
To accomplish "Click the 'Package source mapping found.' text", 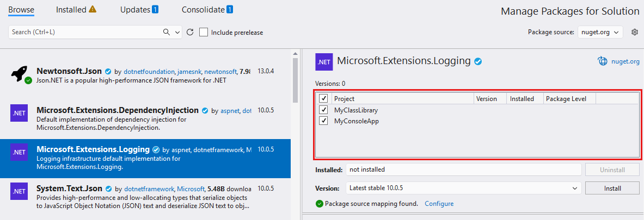I will point(371,204).
